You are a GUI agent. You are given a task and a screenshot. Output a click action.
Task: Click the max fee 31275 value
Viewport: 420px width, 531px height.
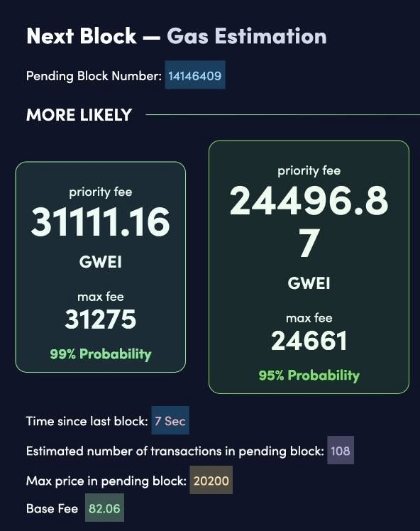[101, 319]
